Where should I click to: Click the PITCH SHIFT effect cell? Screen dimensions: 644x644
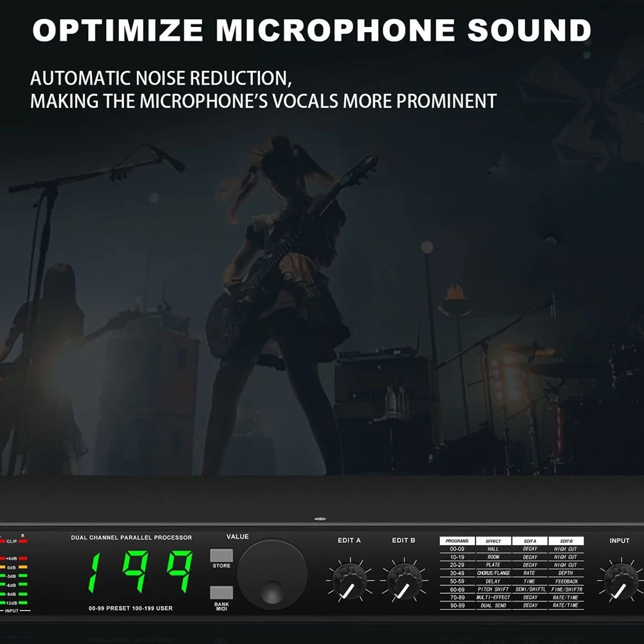(493, 589)
